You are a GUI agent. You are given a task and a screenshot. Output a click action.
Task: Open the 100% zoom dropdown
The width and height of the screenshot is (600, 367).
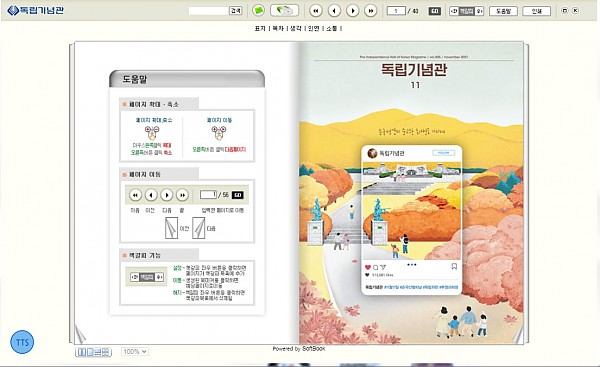click(135, 352)
